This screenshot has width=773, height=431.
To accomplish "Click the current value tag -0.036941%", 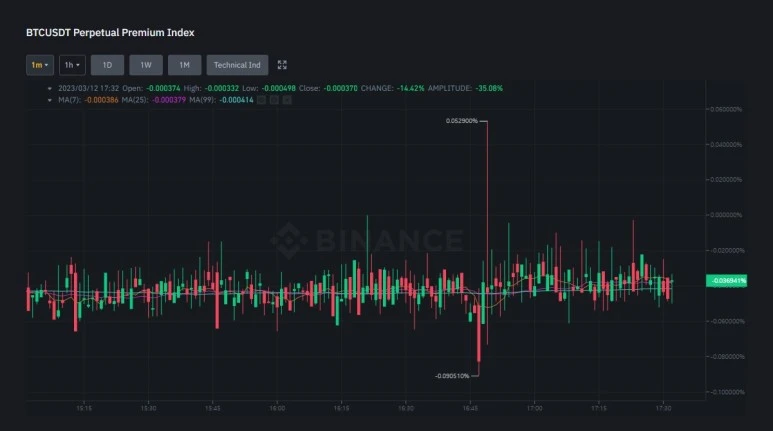I will (727, 281).
